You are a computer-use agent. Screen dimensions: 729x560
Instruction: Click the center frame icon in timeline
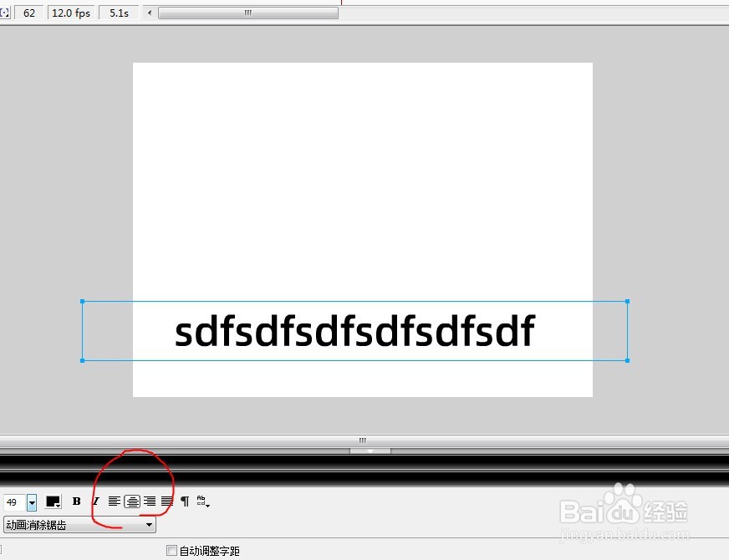(6, 13)
